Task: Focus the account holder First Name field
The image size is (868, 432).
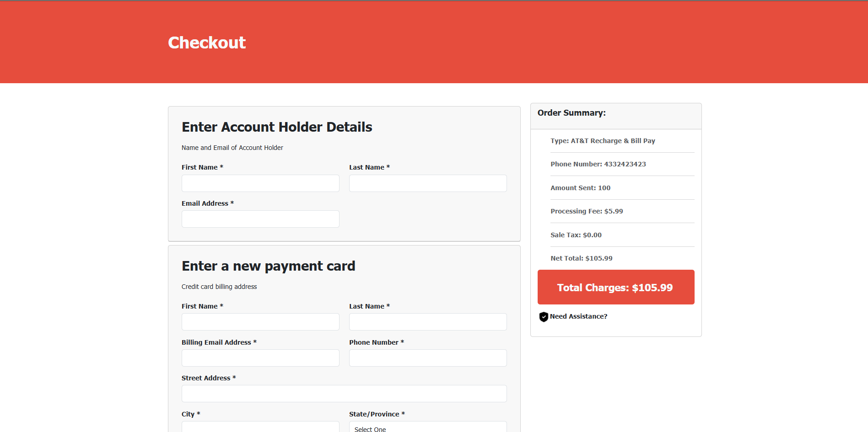Action: (x=260, y=183)
